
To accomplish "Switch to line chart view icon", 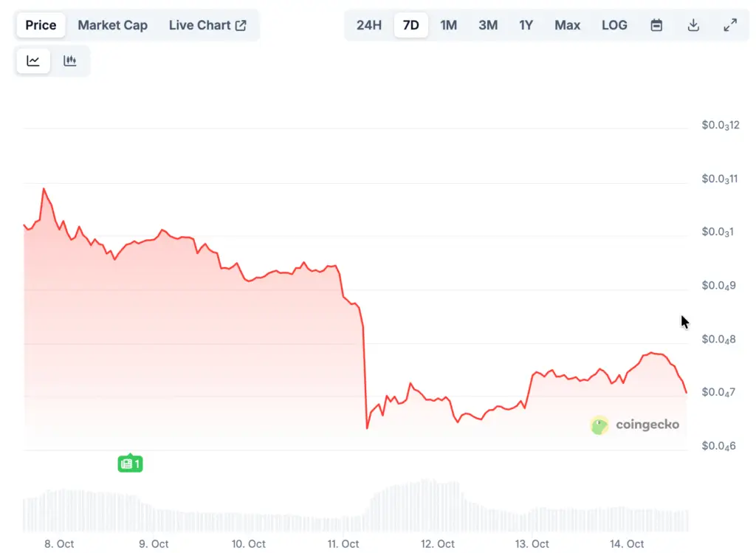I will click(x=33, y=61).
